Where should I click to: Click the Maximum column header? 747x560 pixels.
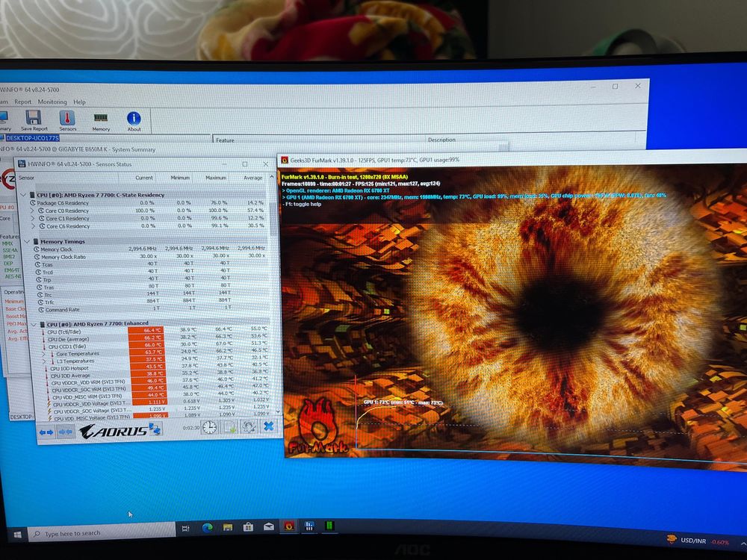(x=216, y=178)
